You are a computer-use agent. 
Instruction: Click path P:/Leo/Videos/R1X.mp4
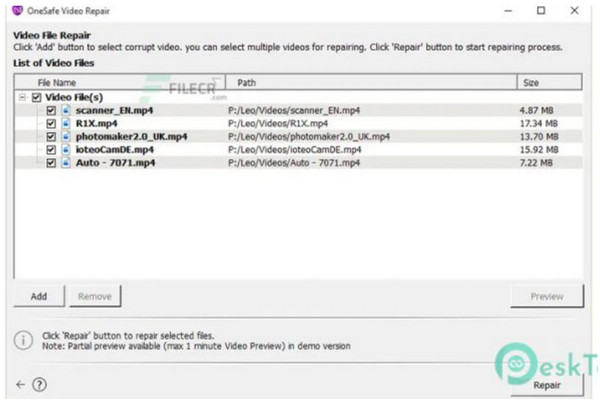pos(278,124)
